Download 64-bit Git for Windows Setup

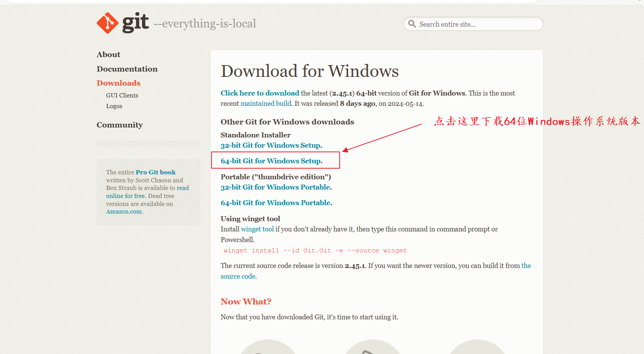coord(272,161)
